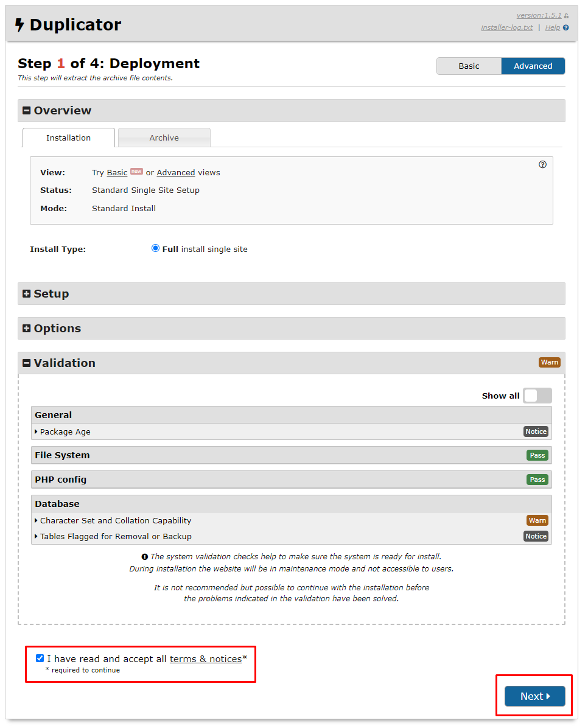Toggle the Show all switch
Screen dimensions: 588x726
click(537, 396)
